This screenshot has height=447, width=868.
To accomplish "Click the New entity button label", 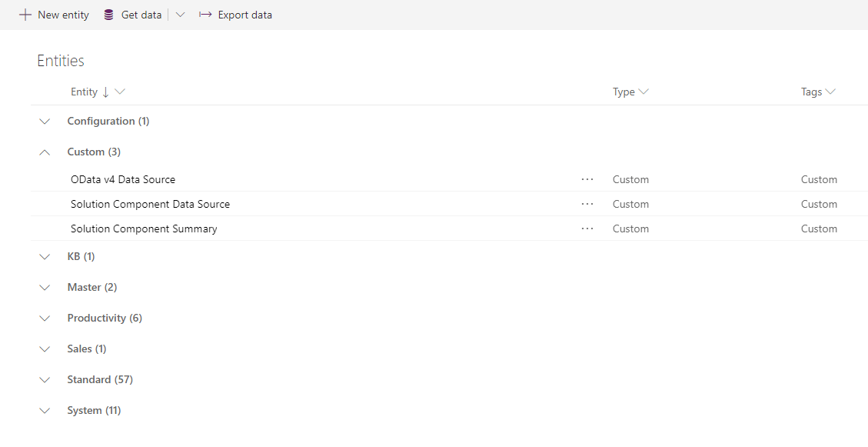I will click(63, 15).
